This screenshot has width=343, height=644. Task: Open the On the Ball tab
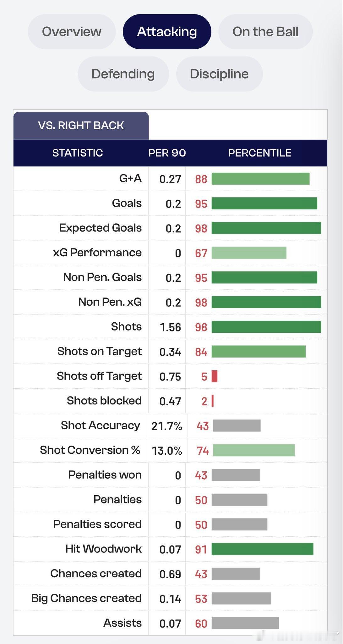[265, 32]
